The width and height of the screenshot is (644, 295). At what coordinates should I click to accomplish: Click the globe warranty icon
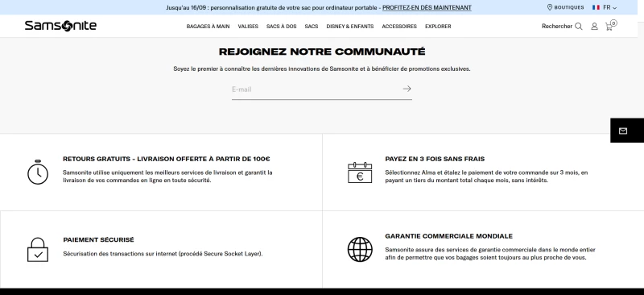(x=360, y=249)
